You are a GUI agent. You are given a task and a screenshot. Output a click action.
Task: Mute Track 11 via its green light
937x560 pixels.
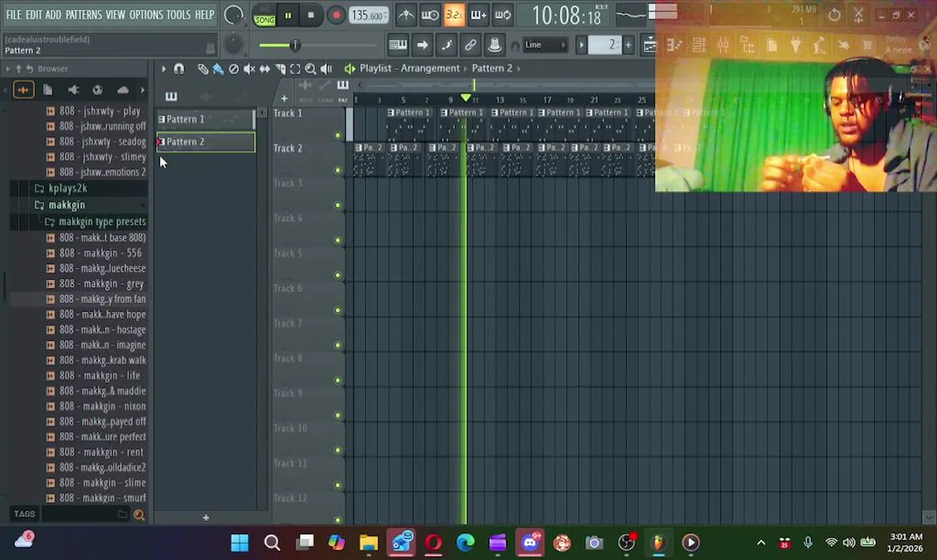(338, 485)
